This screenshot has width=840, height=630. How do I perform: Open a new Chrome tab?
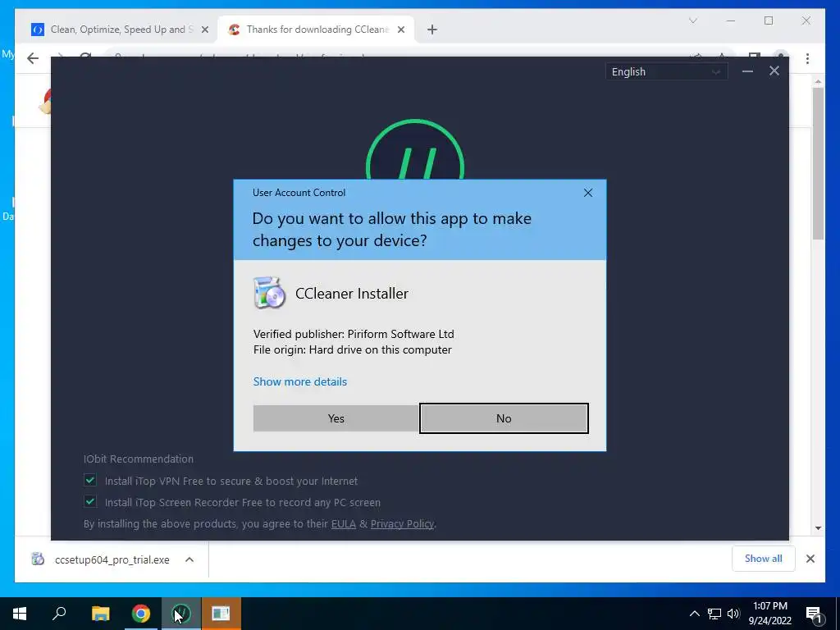tap(432, 30)
